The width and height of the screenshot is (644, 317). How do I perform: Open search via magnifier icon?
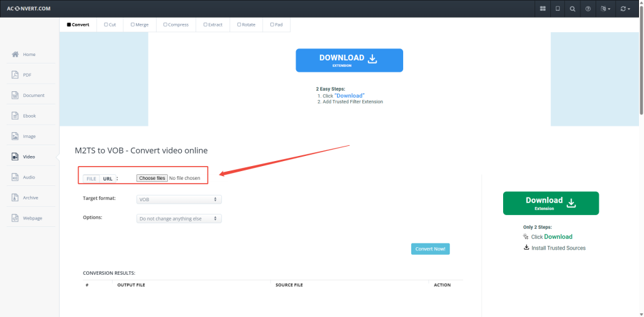(x=572, y=9)
